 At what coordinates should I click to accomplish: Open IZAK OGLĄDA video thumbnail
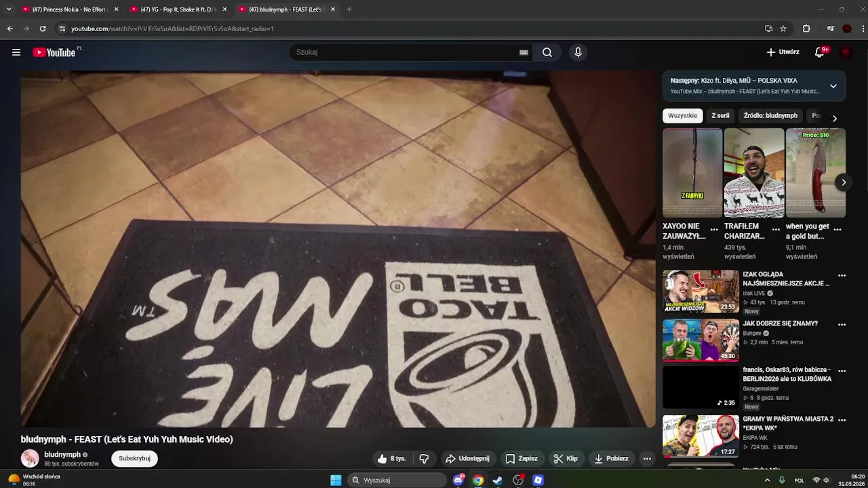point(701,291)
